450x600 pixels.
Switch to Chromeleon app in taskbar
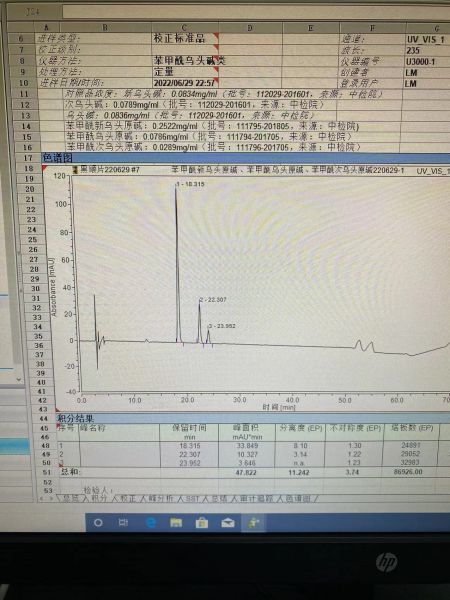254,523
